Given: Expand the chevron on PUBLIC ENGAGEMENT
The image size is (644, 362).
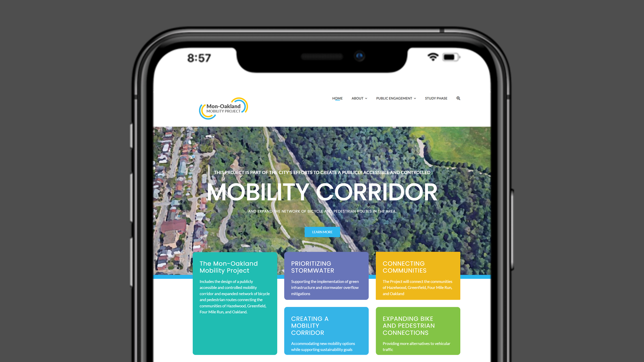Looking at the screenshot, I should coord(415,98).
